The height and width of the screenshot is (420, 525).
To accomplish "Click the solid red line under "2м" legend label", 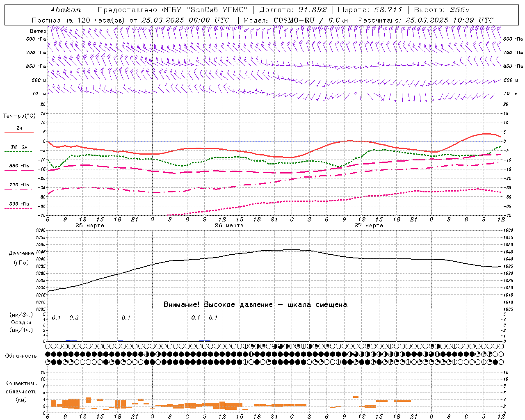I will [19, 132].
